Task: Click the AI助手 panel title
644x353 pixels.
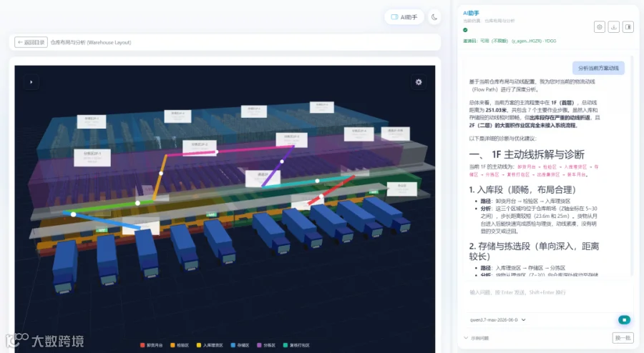Action: tap(471, 13)
